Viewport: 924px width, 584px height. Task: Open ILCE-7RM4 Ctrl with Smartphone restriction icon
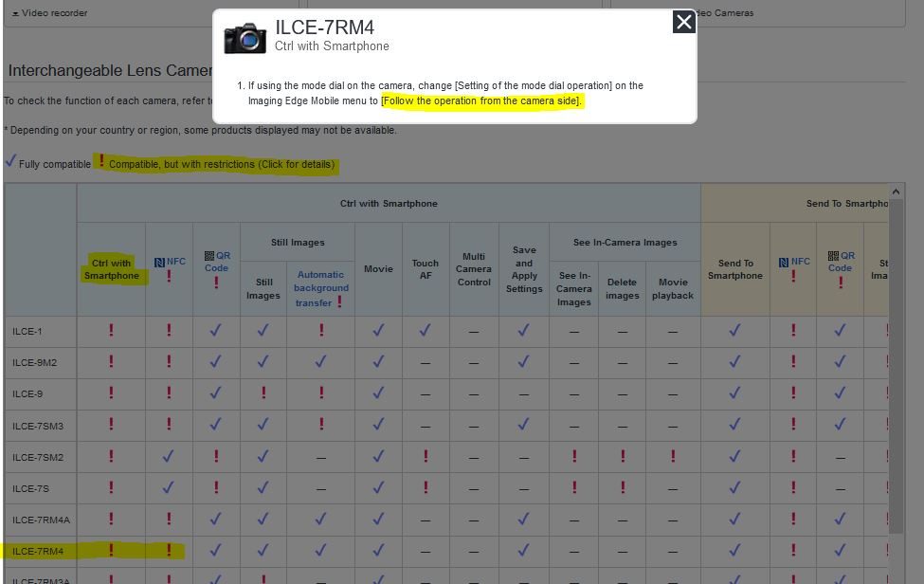111,551
